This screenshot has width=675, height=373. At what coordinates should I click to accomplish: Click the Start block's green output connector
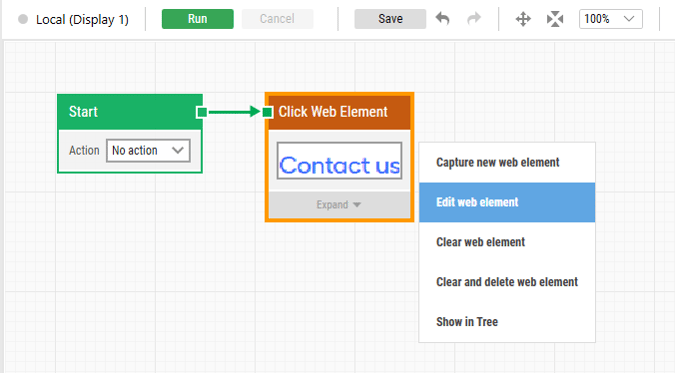tap(201, 112)
